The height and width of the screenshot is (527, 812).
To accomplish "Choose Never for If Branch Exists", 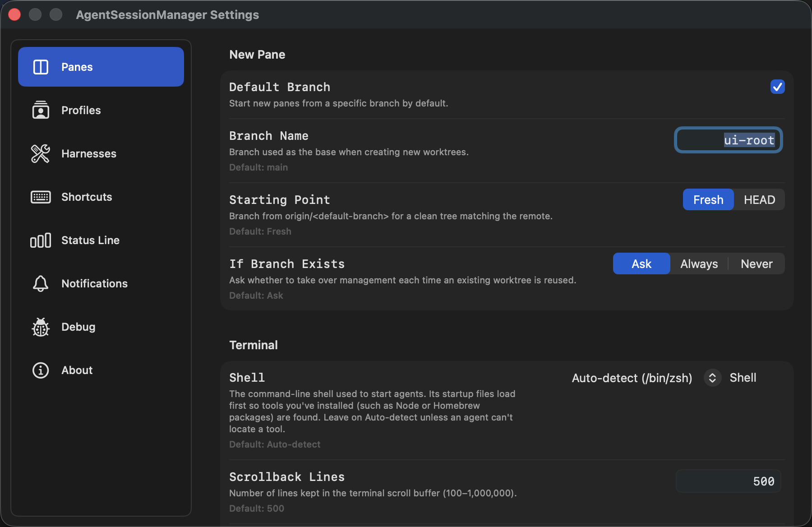I will [757, 263].
